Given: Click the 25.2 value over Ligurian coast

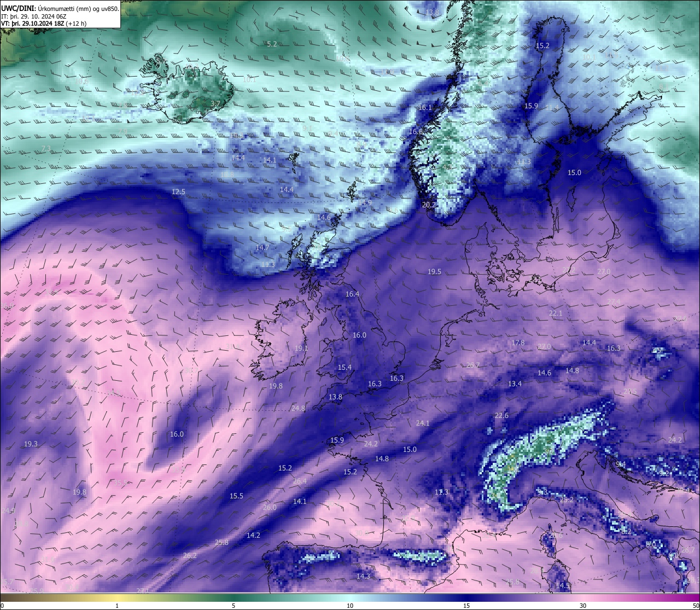Looking at the screenshot, I should [x=567, y=500].
